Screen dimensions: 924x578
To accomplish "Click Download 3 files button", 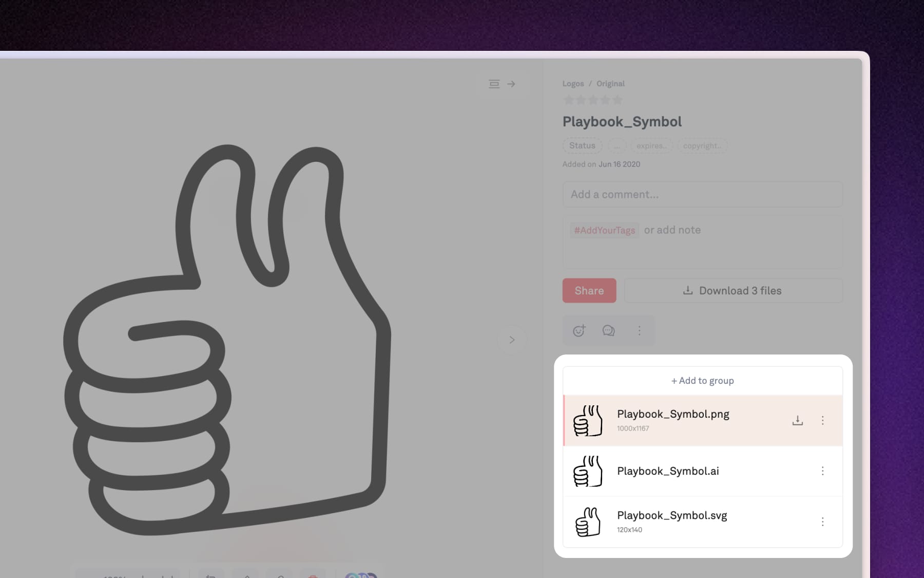I will click(733, 291).
